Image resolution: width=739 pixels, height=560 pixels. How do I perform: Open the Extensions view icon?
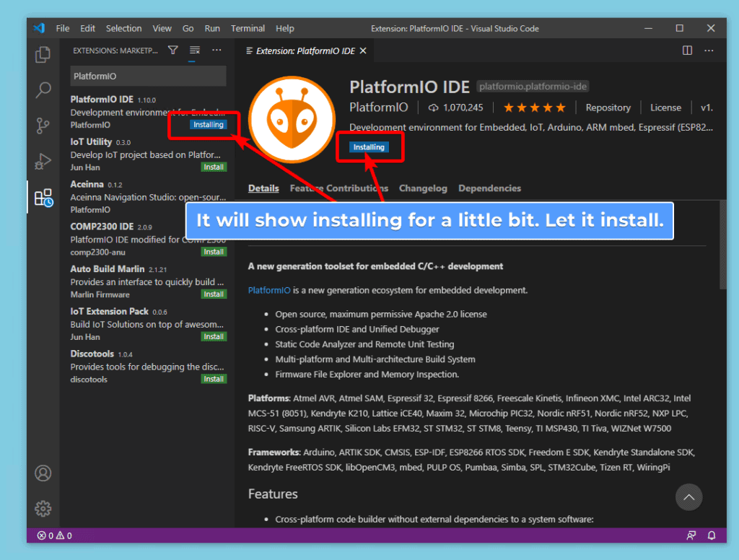pos(43,198)
